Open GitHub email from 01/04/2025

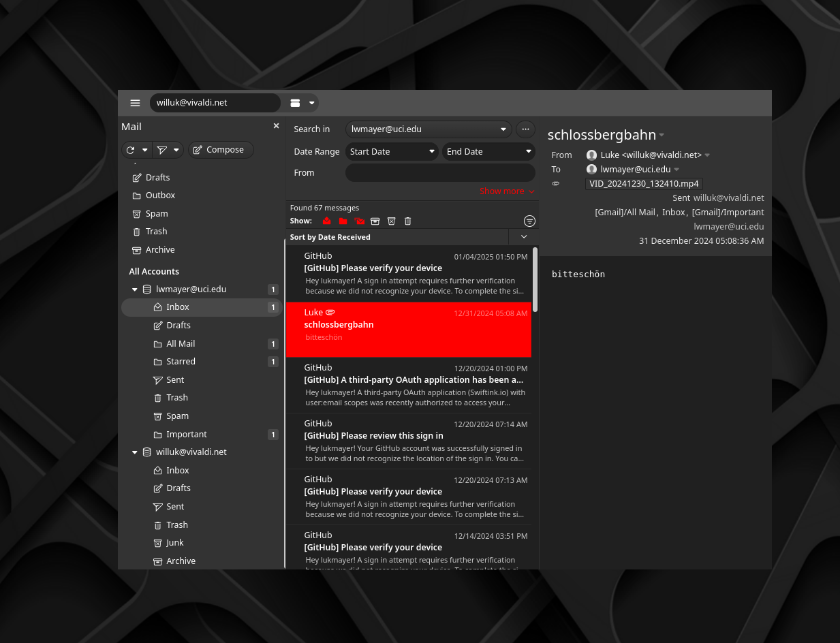coord(408,273)
